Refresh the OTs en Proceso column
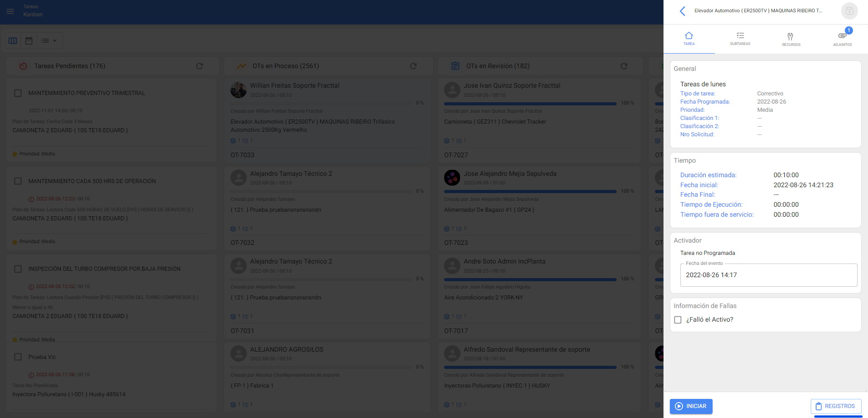The image size is (868, 418). pos(413,66)
